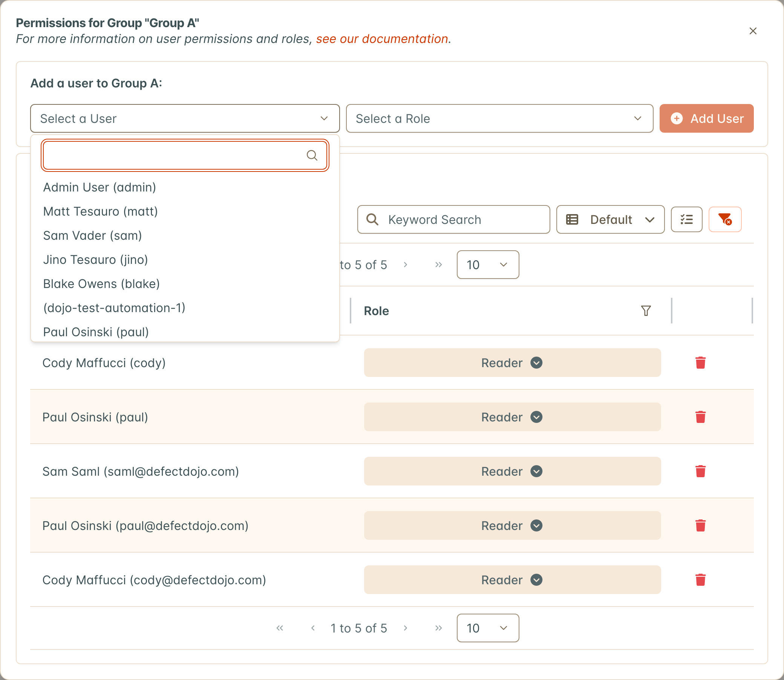784x680 pixels.
Task: Go to first page in bottom pagination
Action: point(280,628)
